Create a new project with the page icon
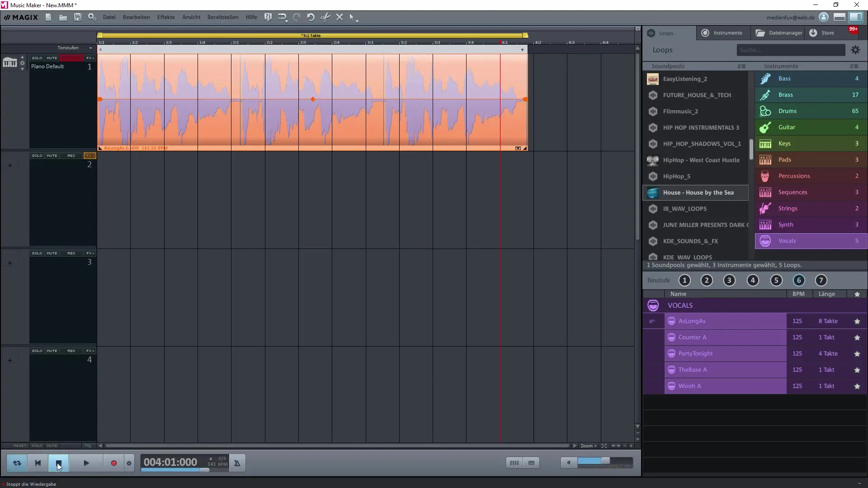868x488 pixels. pyautogui.click(x=48, y=17)
